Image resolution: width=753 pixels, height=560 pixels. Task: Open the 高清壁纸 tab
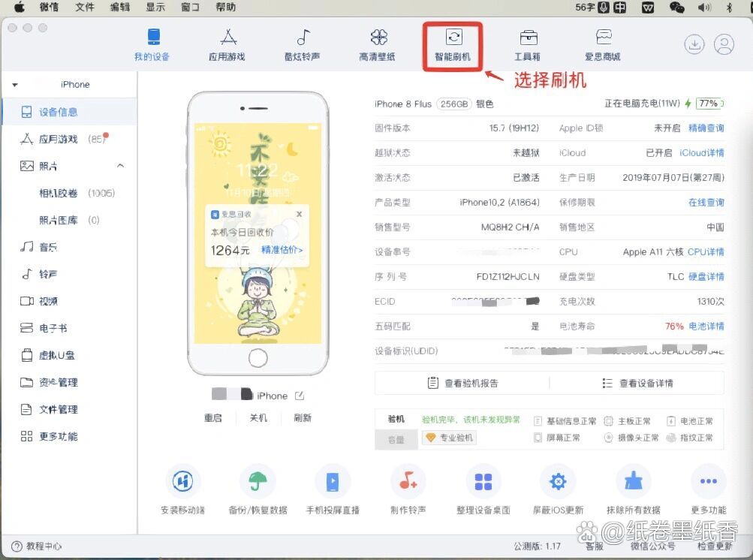point(378,45)
